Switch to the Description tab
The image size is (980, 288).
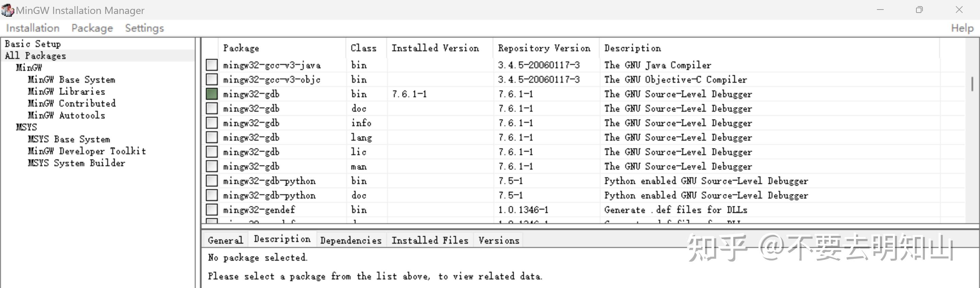(x=282, y=239)
